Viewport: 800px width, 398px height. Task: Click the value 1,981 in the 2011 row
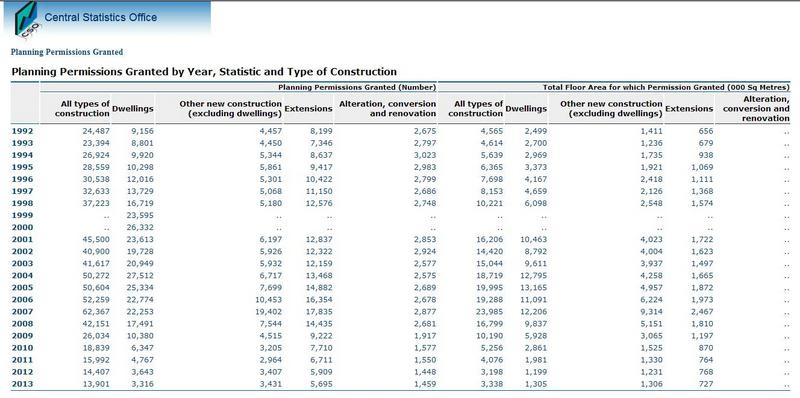(x=536, y=360)
